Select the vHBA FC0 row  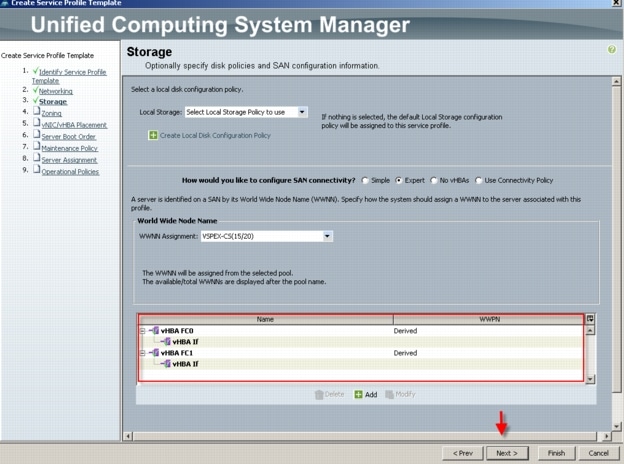coord(361,331)
